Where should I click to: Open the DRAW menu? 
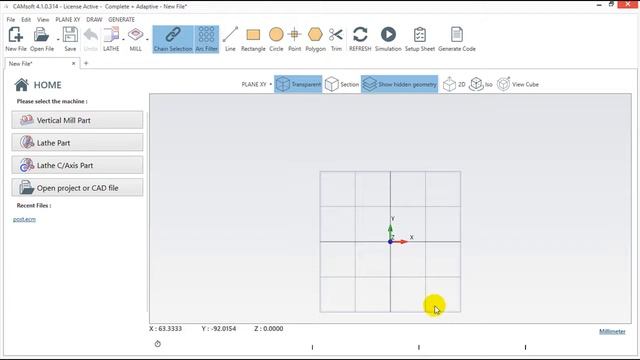click(94, 20)
